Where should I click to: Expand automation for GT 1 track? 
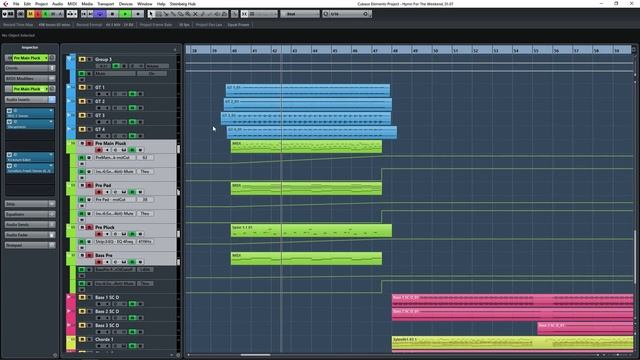click(x=69, y=87)
